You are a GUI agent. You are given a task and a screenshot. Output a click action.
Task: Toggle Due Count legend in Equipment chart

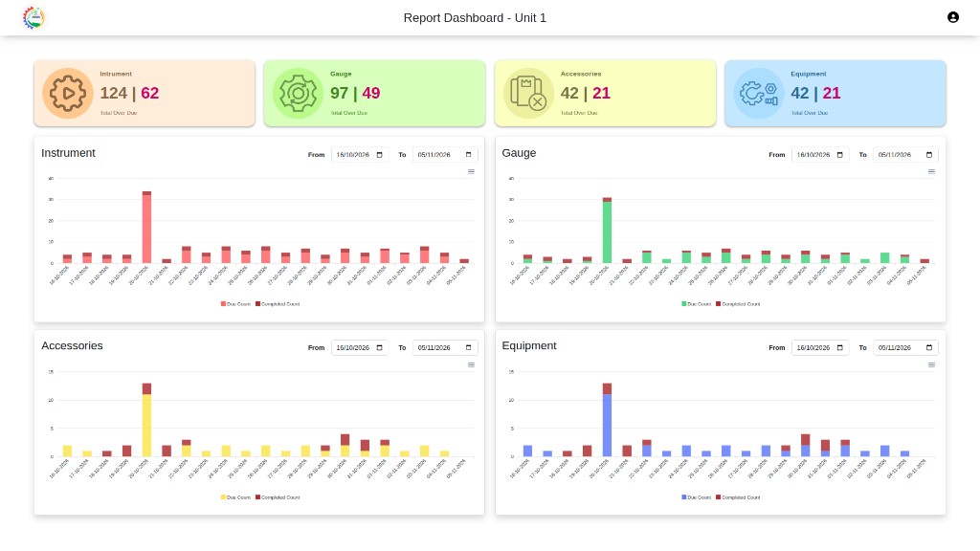pyautogui.click(x=697, y=497)
